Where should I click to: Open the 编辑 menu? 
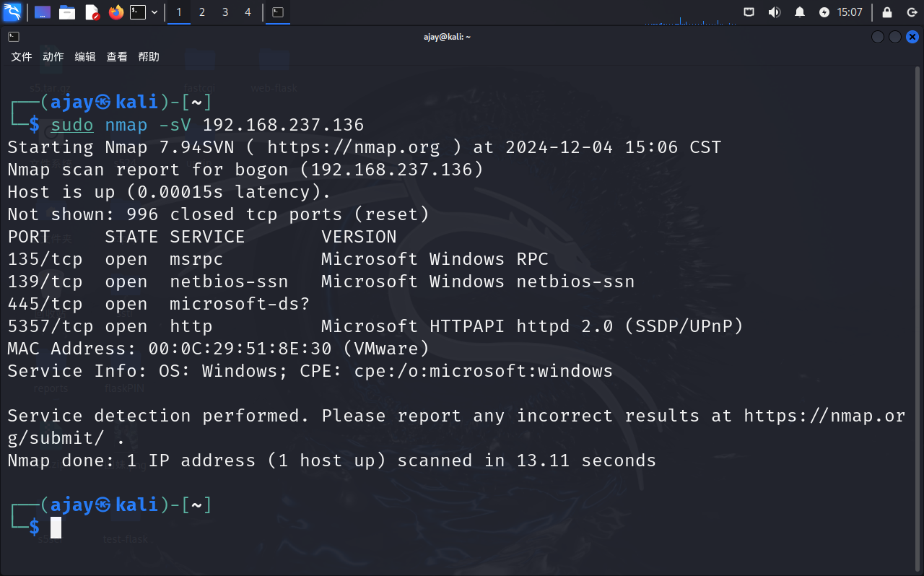point(85,57)
